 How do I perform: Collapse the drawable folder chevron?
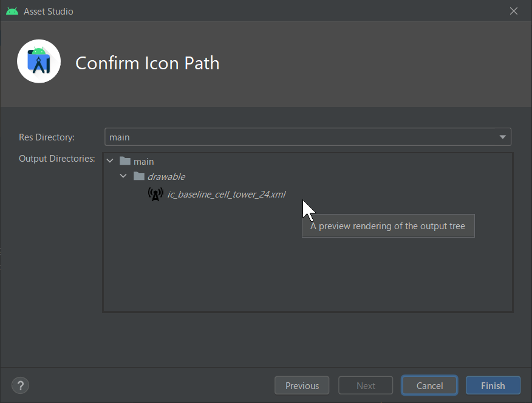pos(123,176)
